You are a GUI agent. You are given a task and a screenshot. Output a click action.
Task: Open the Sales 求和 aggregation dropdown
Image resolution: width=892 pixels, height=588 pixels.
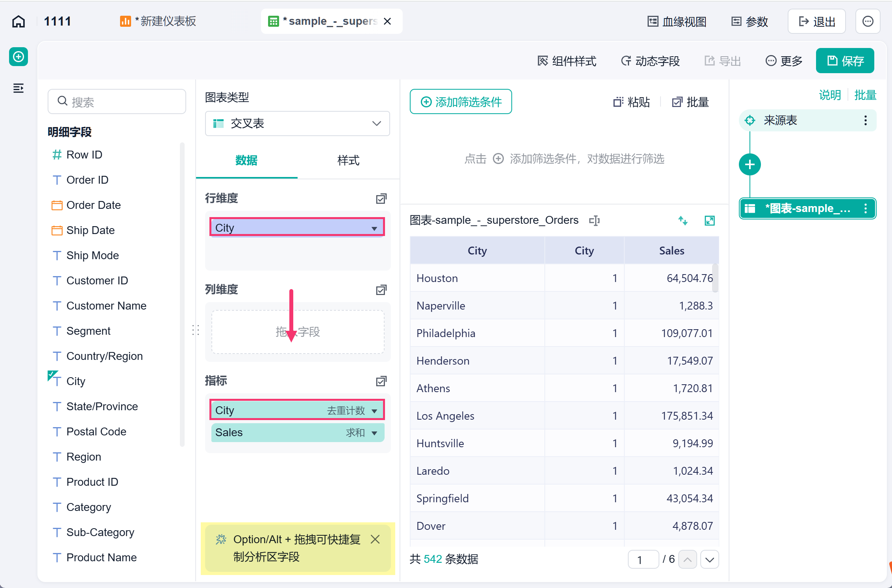tap(374, 433)
